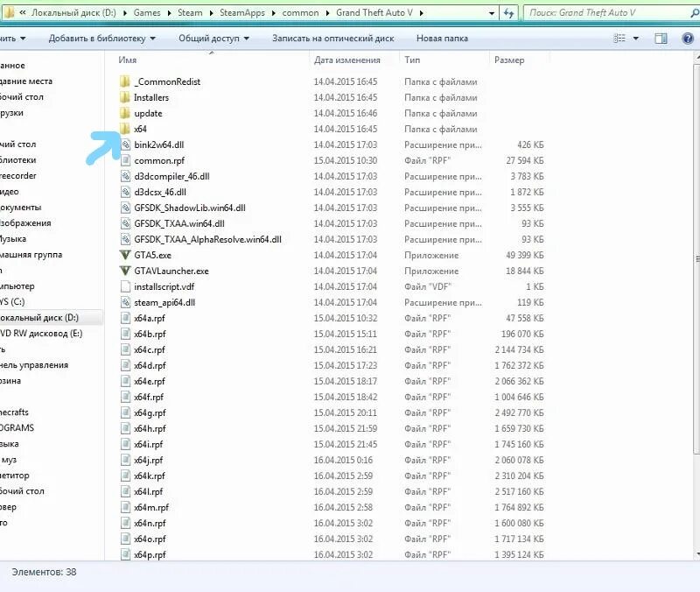This screenshot has height=592, width=700.
Task: Click the vertical scrollbar of file list
Action: (696, 259)
